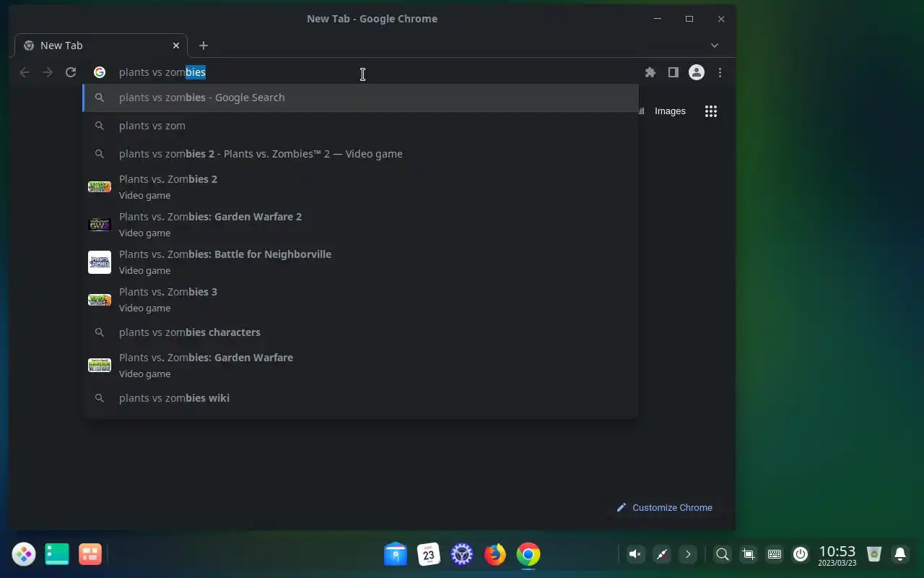Open the pen/brush tray icon
Image resolution: width=924 pixels, height=578 pixels.
[x=662, y=554]
